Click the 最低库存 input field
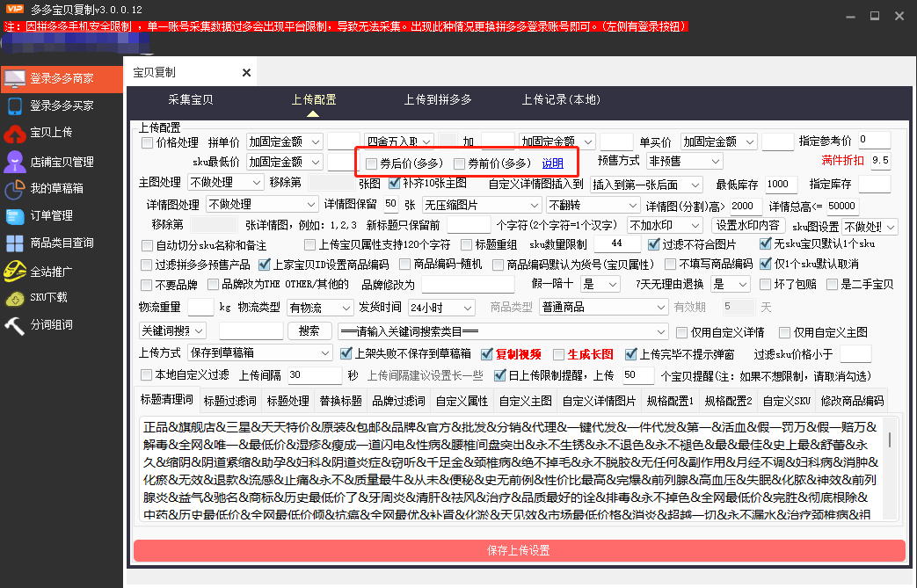This screenshot has width=917, height=588. coord(782,184)
